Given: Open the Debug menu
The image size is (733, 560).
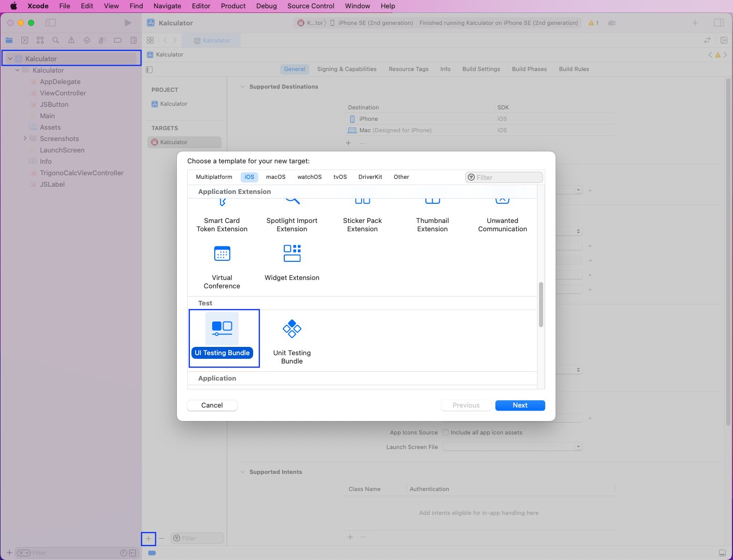Looking at the screenshot, I should click(x=267, y=6).
